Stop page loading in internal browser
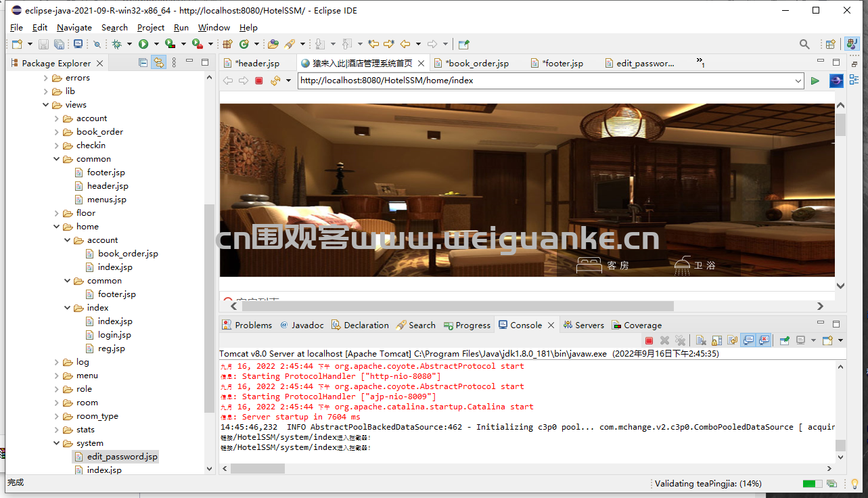 (258, 81)
